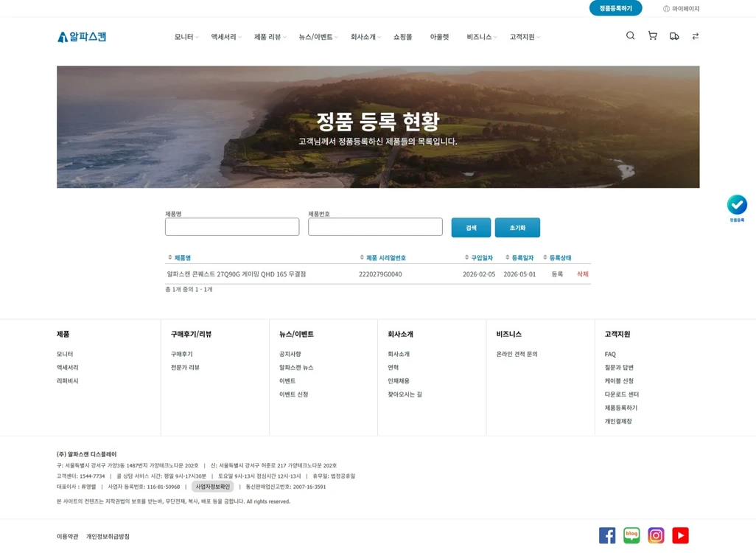Open footer link FAQ
756x553 pixels.
610,354
